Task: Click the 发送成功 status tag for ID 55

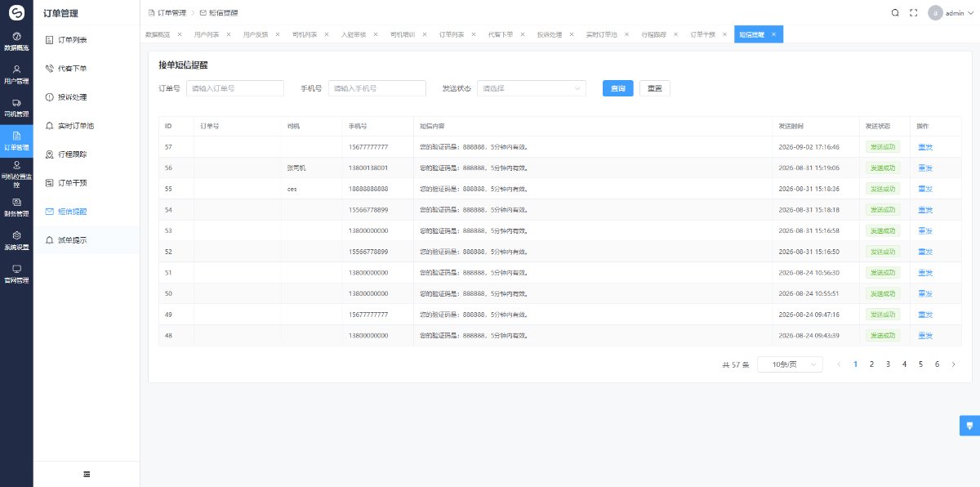Action: pos(883,189)
